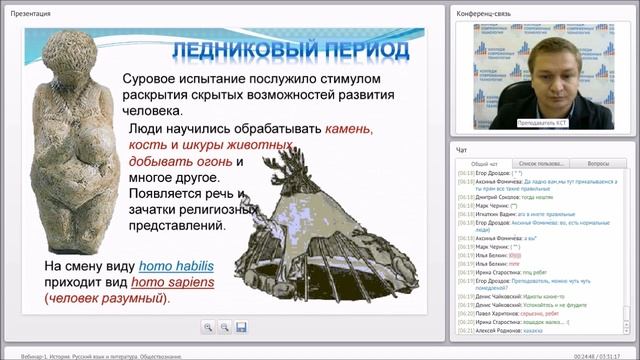
Task: Click the playback time 00:24:48 / 03:51:17
Action: [x=597, y=357]
